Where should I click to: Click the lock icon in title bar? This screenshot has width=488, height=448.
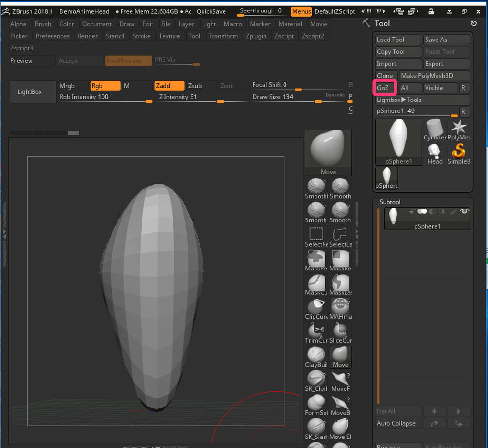tap(431, 11)
